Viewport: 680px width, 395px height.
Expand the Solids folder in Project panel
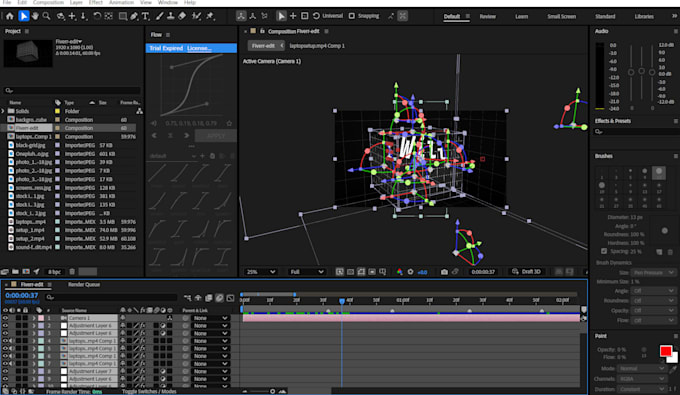(3, 111)
